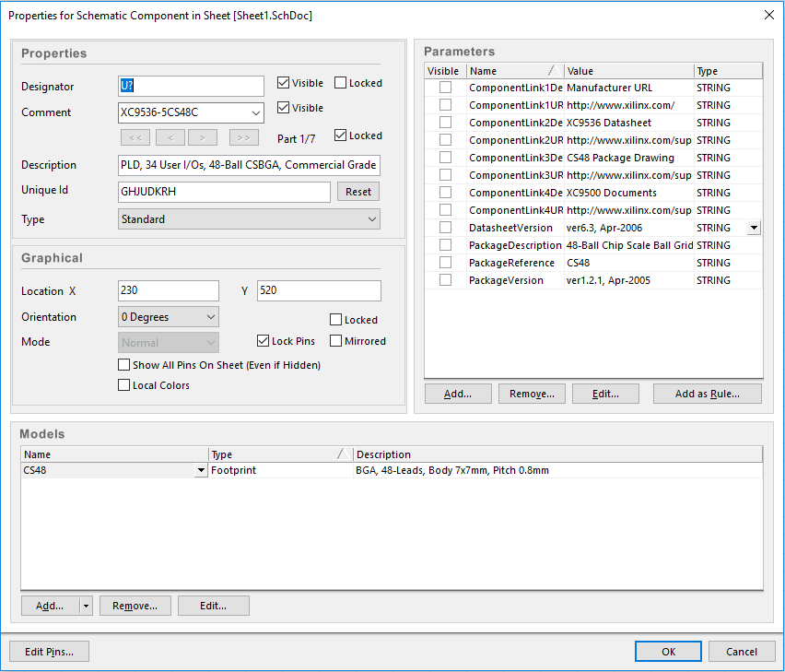Click the previous part < button
The height and width of the screenshot is (672, 785).
pyautogui.click(x=170, y=137)
